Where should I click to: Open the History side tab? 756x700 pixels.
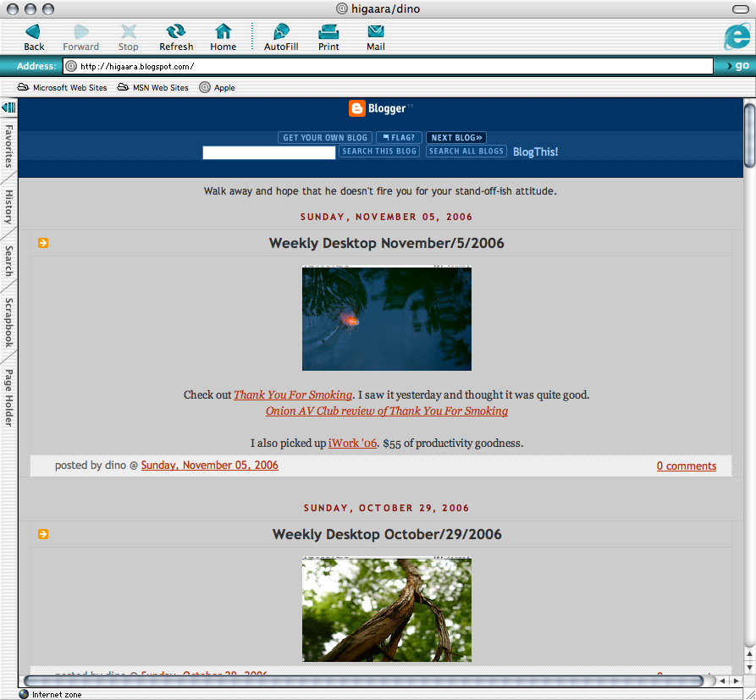[x=8, y=207]
